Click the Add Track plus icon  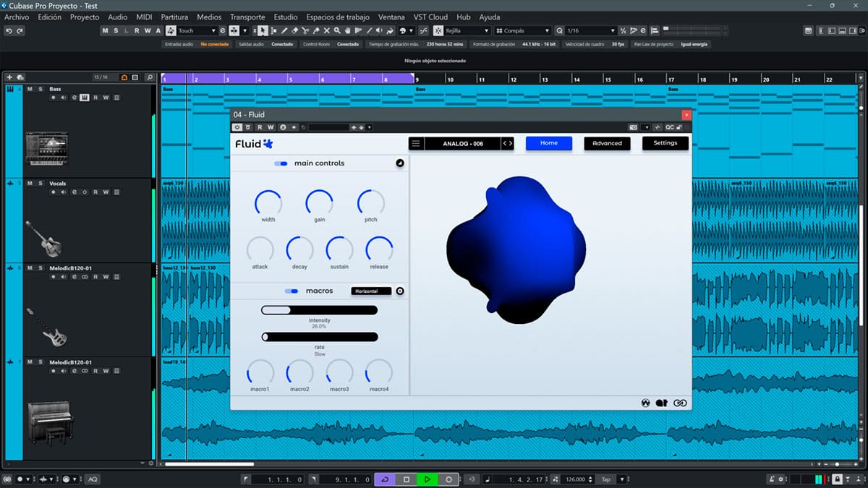click(x=9, y=77)
